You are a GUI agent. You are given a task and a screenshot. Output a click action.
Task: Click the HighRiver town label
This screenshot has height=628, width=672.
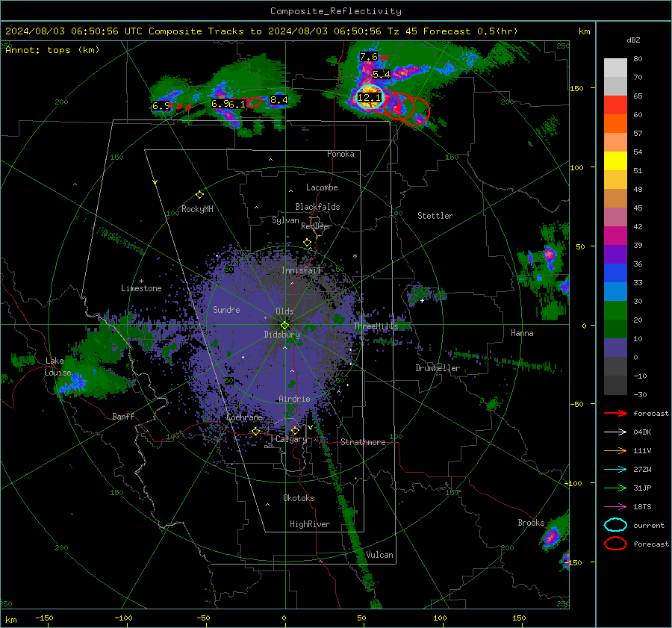tap(310, 524)
